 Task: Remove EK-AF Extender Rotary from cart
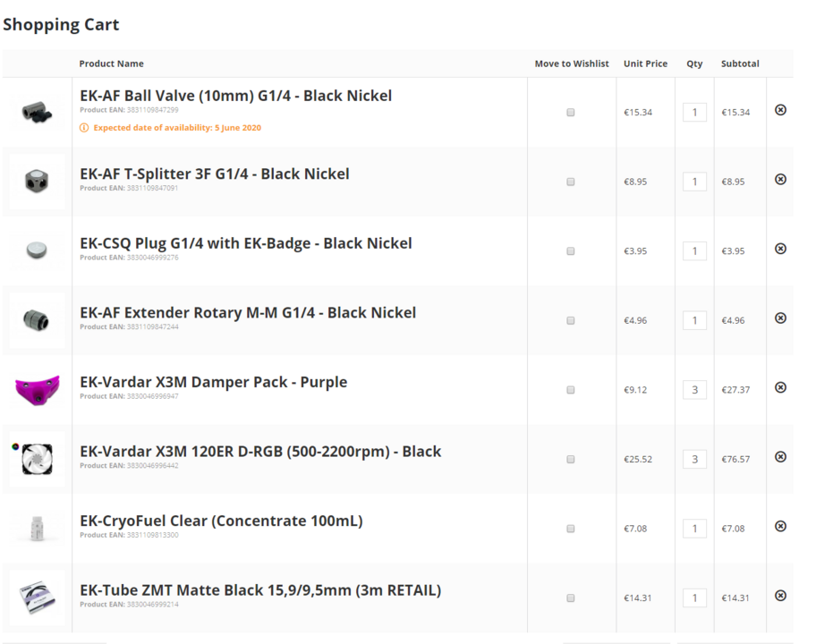click(780, 318)
